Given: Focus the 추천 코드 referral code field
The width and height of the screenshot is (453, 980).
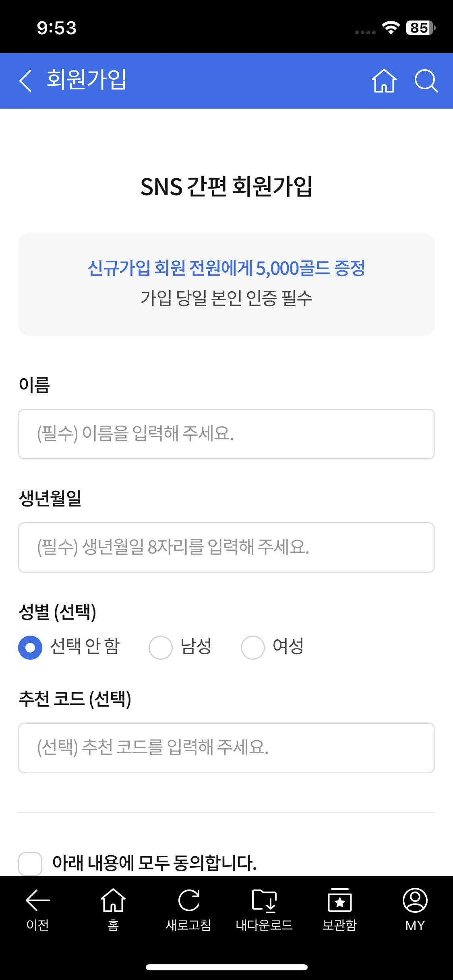Looking at the screenshot, I should point(226,748).
